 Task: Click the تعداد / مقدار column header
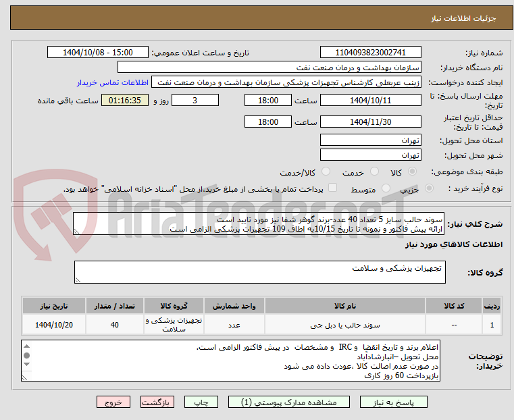click(114, 306)
